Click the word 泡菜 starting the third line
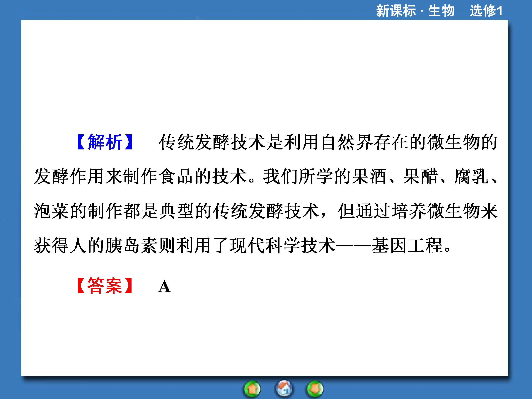This screenshot has height=399, width=532. click(x=52, y=211)
